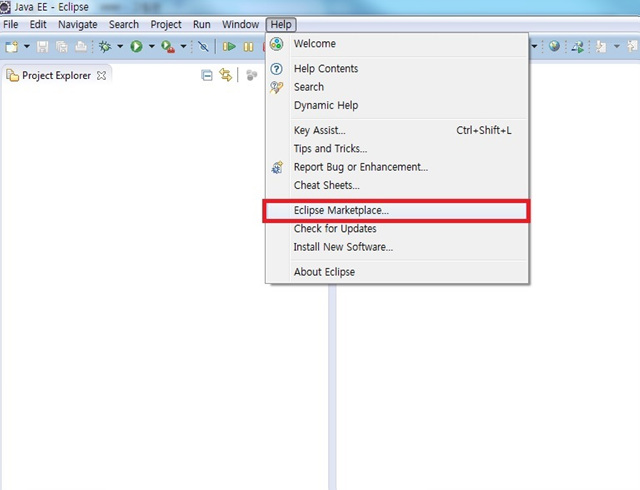Choose Search entry in the Help menu

click(x=397, y=87)
